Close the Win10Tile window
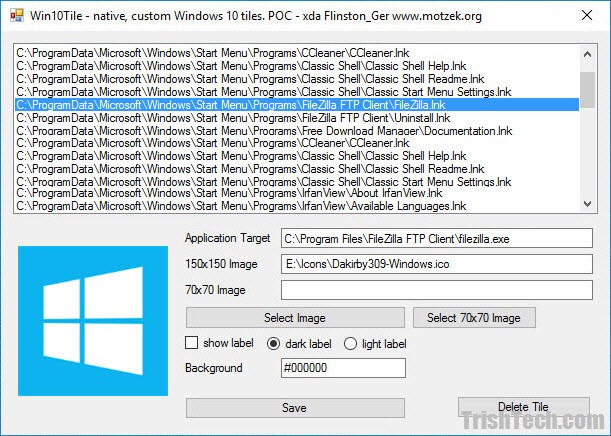This screenshot has width=611, height=436. pos(587,15)
